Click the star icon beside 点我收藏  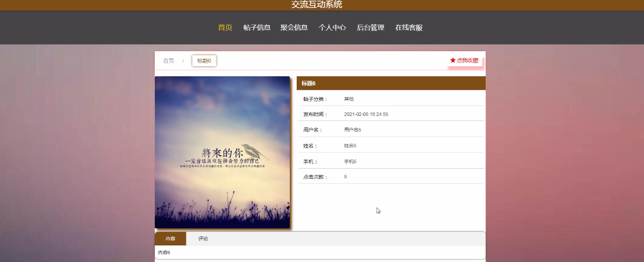click(453, 60)
